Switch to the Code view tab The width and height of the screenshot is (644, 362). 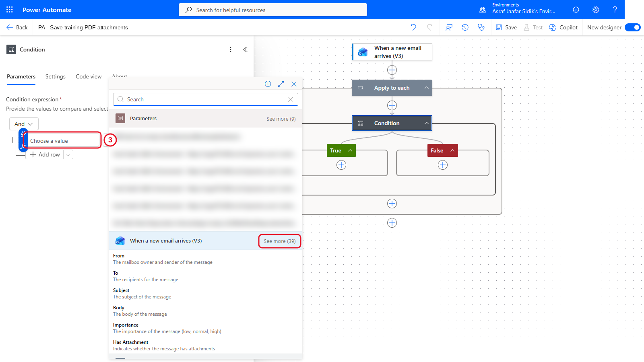click(x=89, y=76)
